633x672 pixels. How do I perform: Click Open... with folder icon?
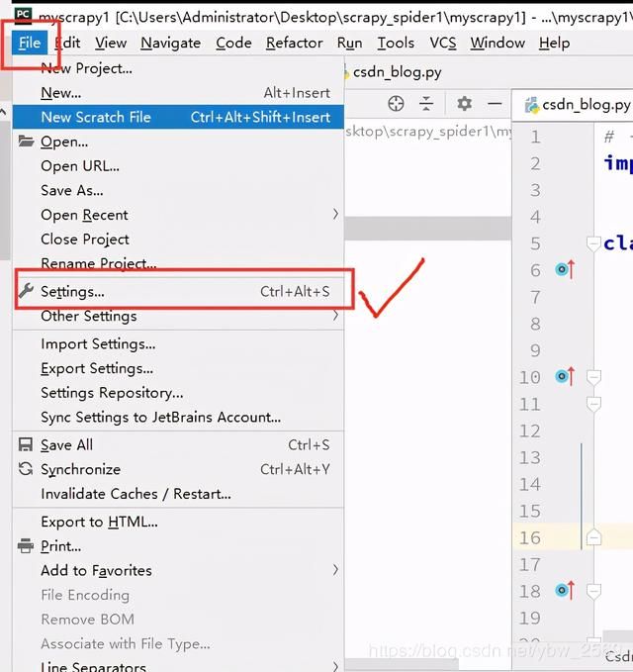tap(178, 142)
